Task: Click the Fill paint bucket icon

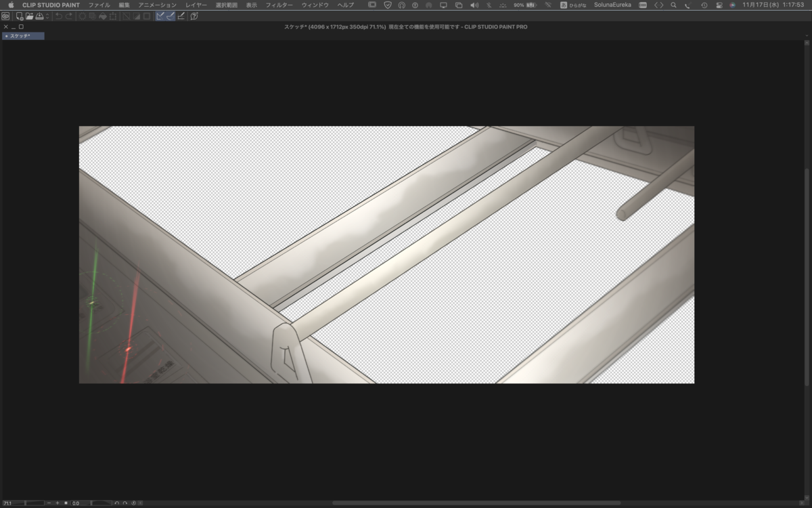Action: point(102,16)
